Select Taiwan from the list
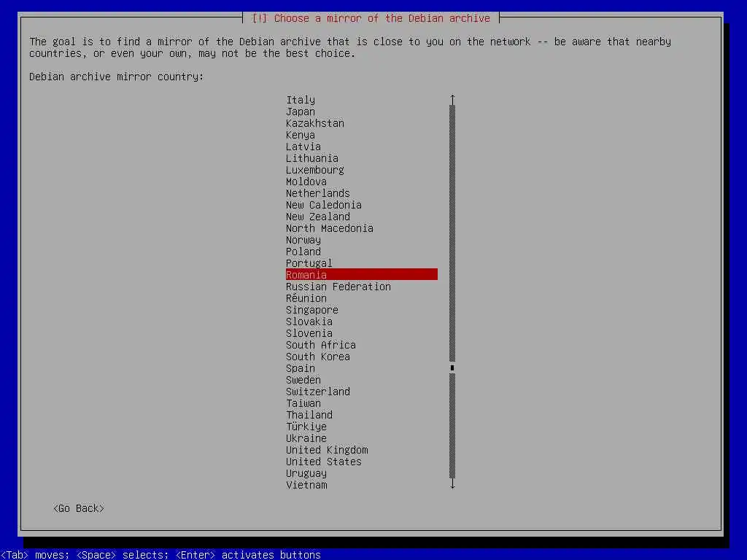The width and height of the screenshot is (747, 560). coord(303,403)
